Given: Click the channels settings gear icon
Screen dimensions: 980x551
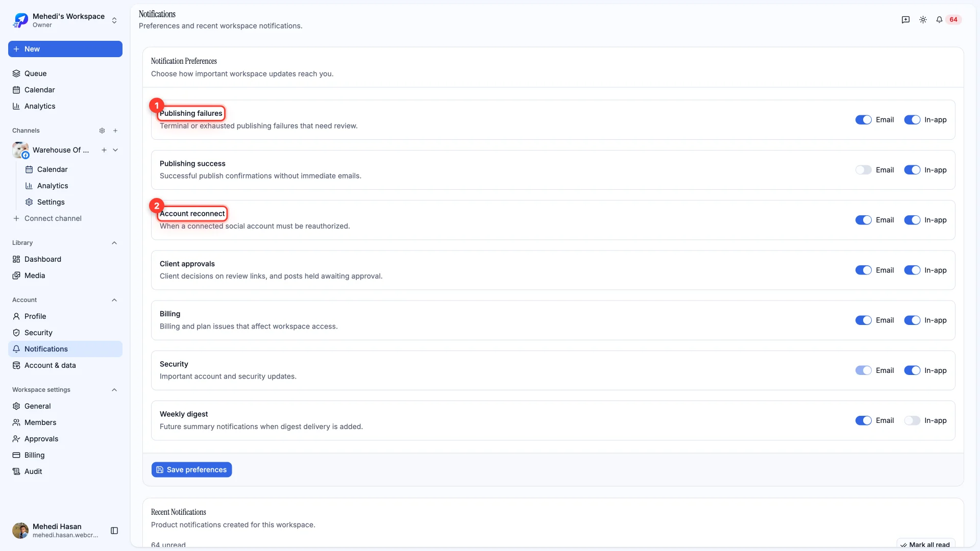Looking at the screenshot, I should click(102, 131).
